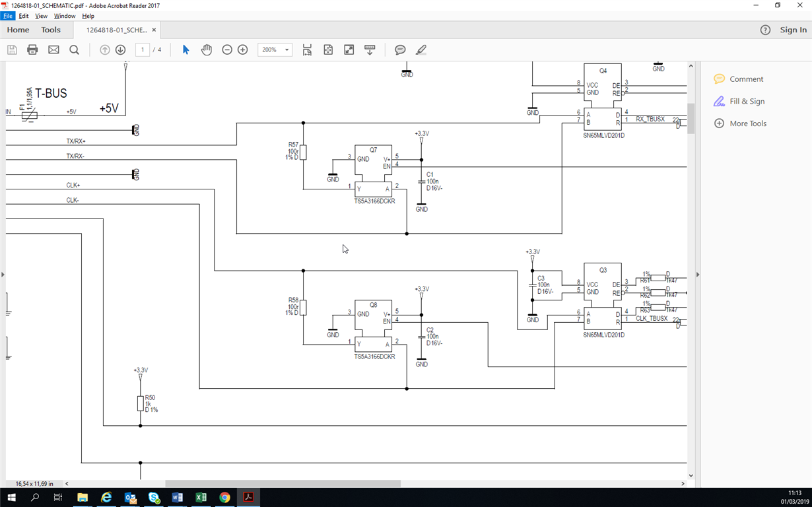This screenshot has width=812, height=507.
Task: Click the SN65MLVD201D label under Q4
Action: click(604, 135)
